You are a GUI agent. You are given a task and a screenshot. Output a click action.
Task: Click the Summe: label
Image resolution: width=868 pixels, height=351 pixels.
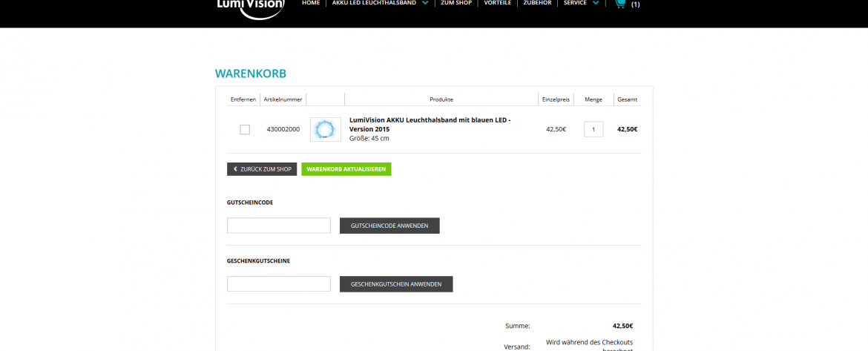coord(518,326)
